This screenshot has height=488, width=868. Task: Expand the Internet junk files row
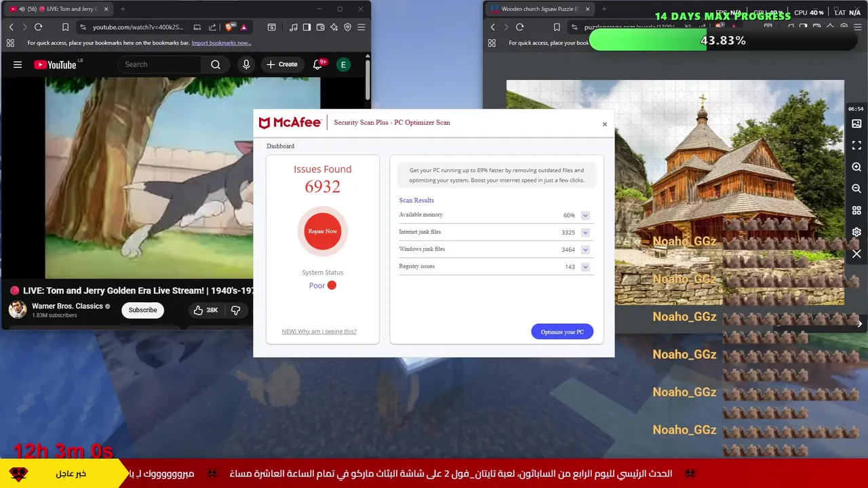tap(585, 232)
